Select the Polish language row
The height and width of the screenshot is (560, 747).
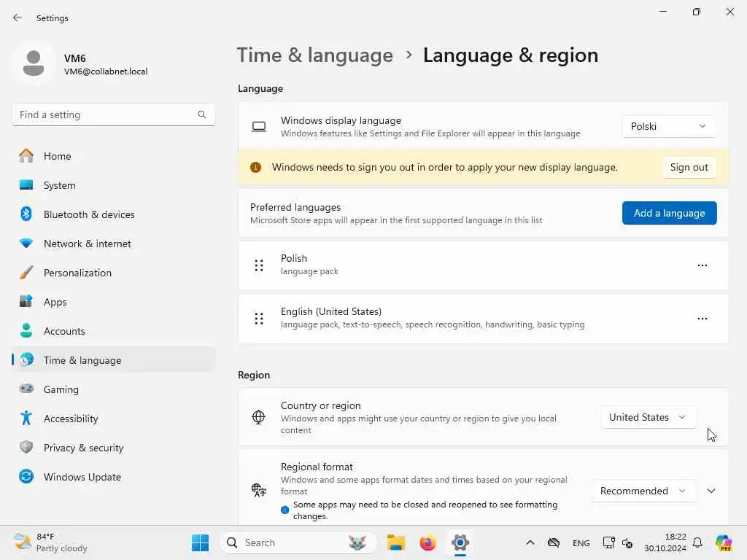pyautogui.click(x=483, y=265)
